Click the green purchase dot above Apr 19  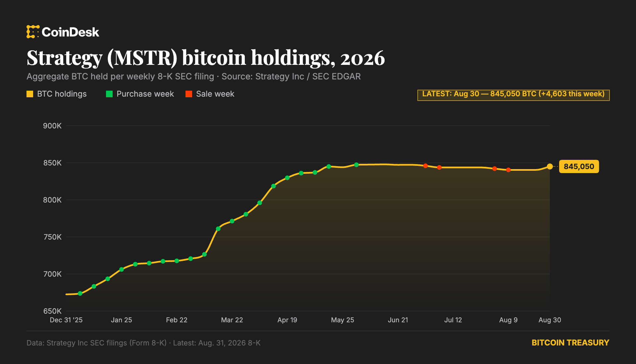click(288, 178)
